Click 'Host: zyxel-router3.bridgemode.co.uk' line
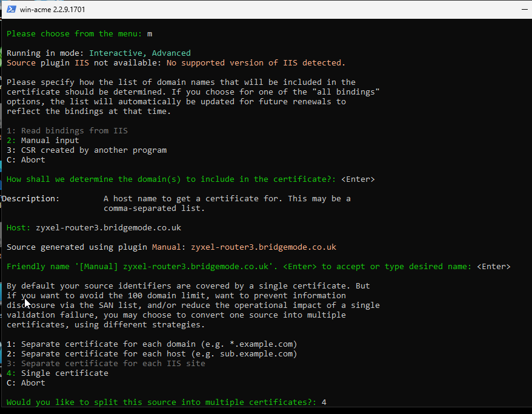This screenshot has height=414, width=532. pyautogui.click(x=94, y=228)
